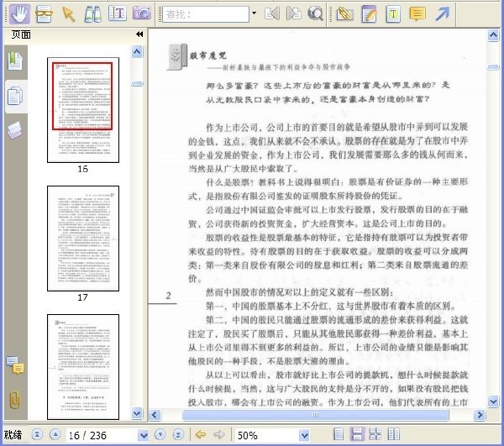504x446 pixels.
Task: Open the find box dropdown arrow
Action: pos(255,13)
